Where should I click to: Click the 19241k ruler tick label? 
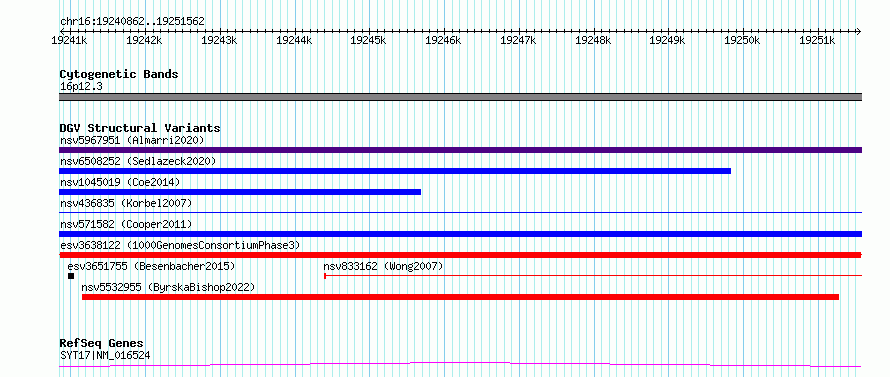[x=69, y=40]
